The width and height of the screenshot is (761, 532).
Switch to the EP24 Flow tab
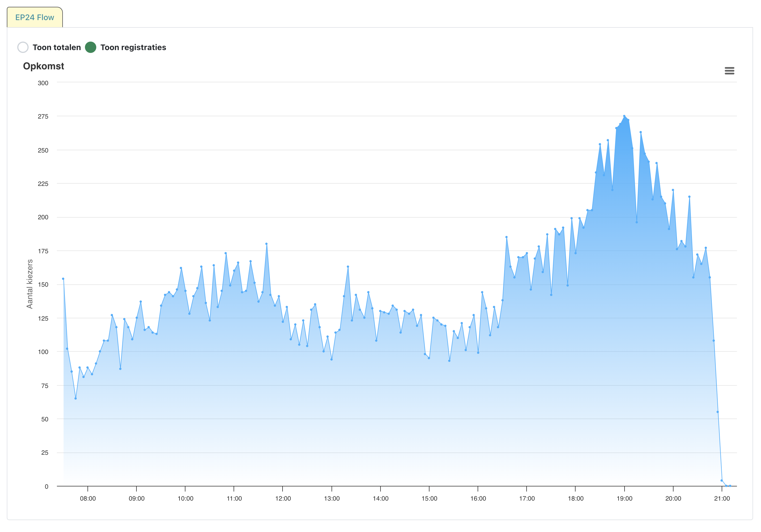[35, 18]
